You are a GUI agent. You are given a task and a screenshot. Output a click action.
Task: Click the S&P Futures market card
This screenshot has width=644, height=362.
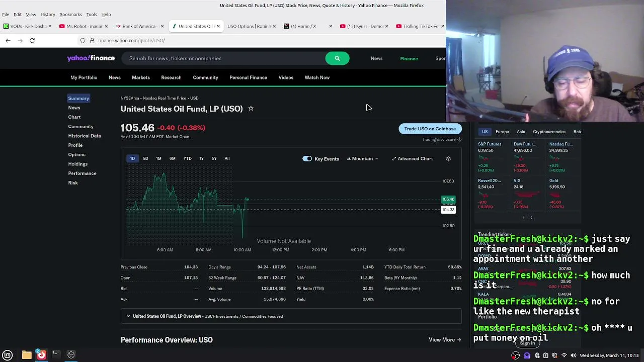[x=492, y=158]
